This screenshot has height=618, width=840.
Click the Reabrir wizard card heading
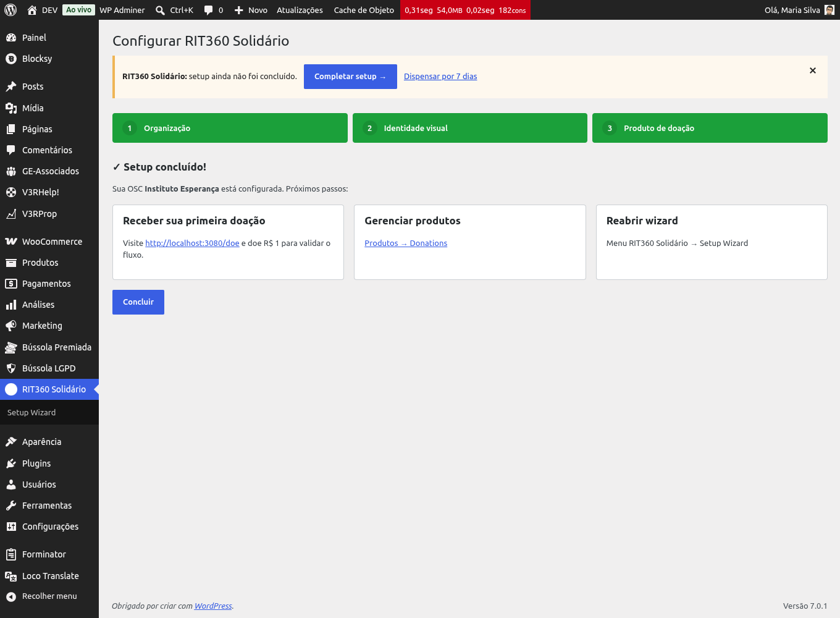point(642,221)
